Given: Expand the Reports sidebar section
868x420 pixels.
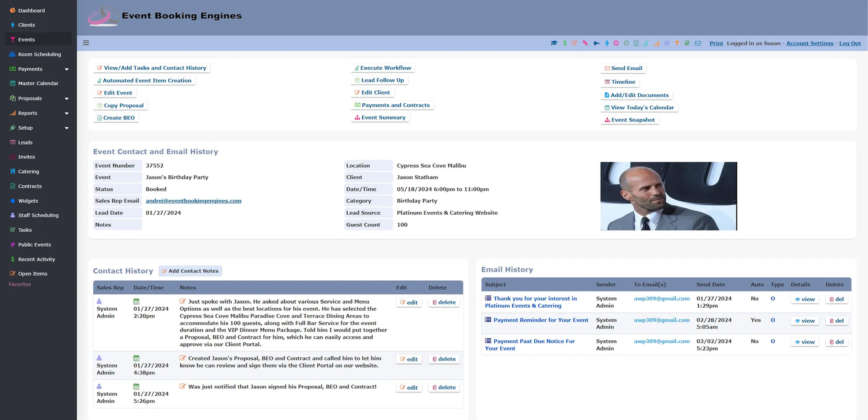Looking at the screenshot, I should pyautogui.click(x=39, y=113).
